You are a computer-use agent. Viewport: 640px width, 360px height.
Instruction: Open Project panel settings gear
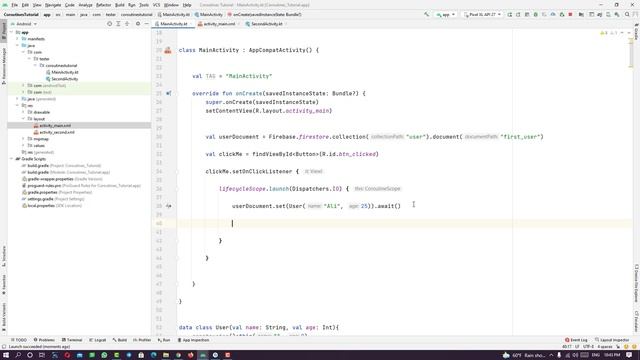(x=138, y=24)
